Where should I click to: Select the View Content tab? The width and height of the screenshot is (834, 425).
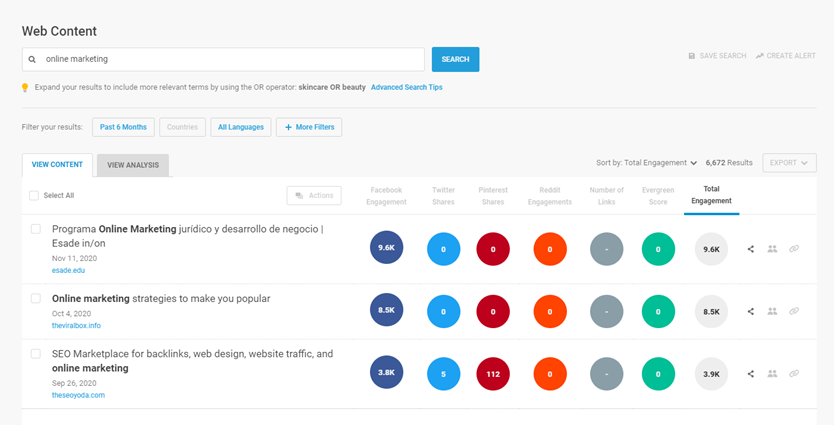57,165
